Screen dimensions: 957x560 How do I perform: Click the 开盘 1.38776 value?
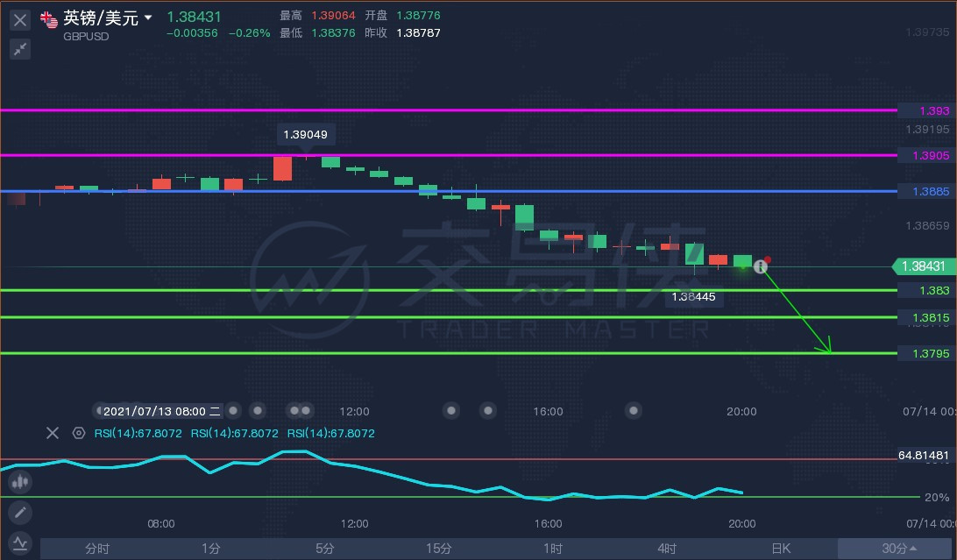click(x=418, y=15)
